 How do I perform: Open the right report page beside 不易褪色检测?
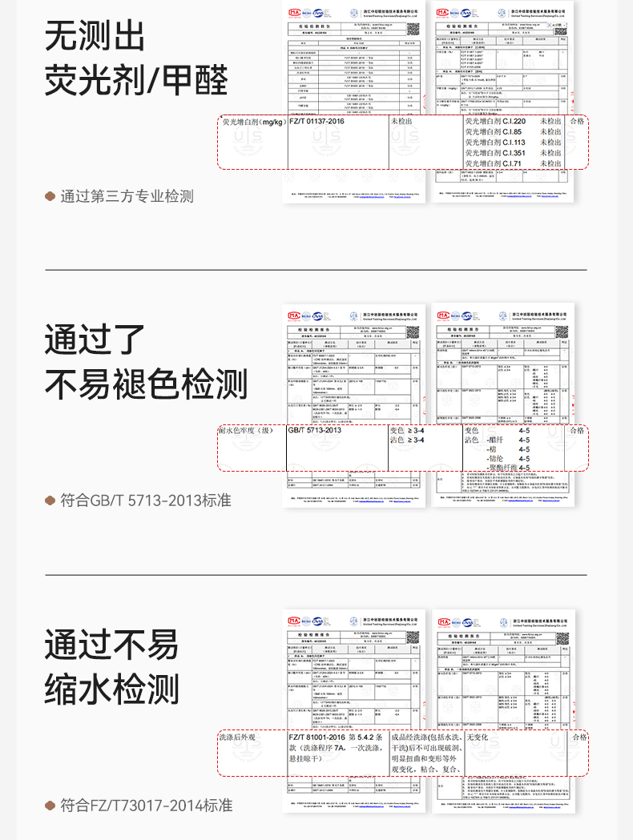pos(502,405)
